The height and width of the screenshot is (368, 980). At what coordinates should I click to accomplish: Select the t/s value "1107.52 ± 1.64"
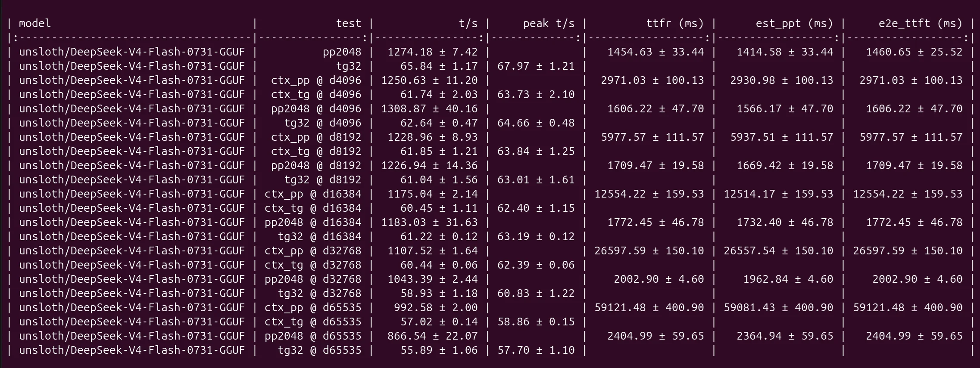433,250
